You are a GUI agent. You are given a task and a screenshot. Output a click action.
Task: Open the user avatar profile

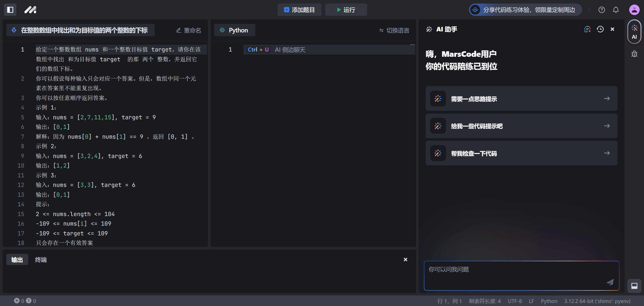coord(634,10)
